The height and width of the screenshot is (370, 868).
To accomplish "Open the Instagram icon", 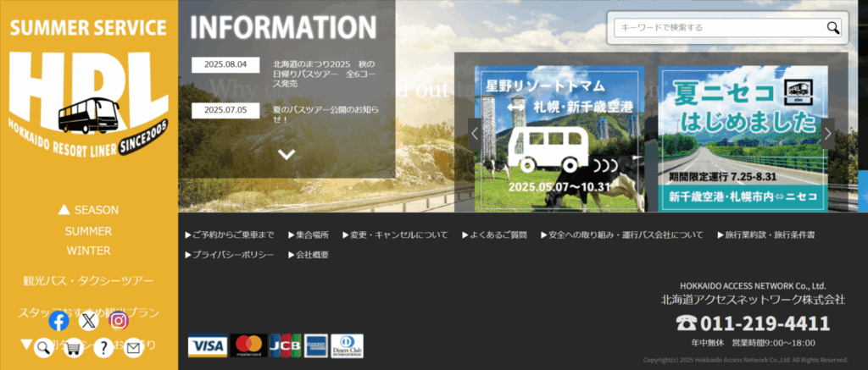I will pos(119,320).
